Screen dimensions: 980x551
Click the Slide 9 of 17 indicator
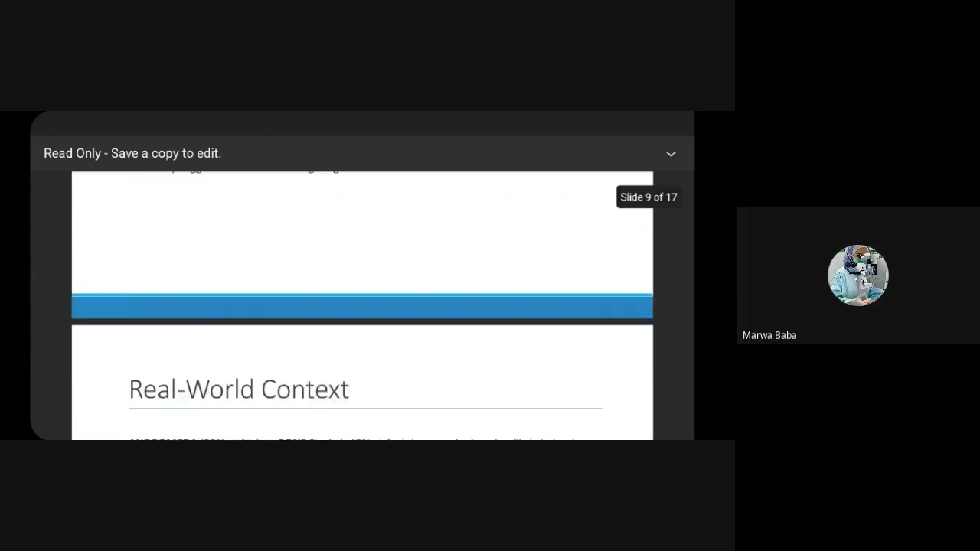tap(648, 197)
